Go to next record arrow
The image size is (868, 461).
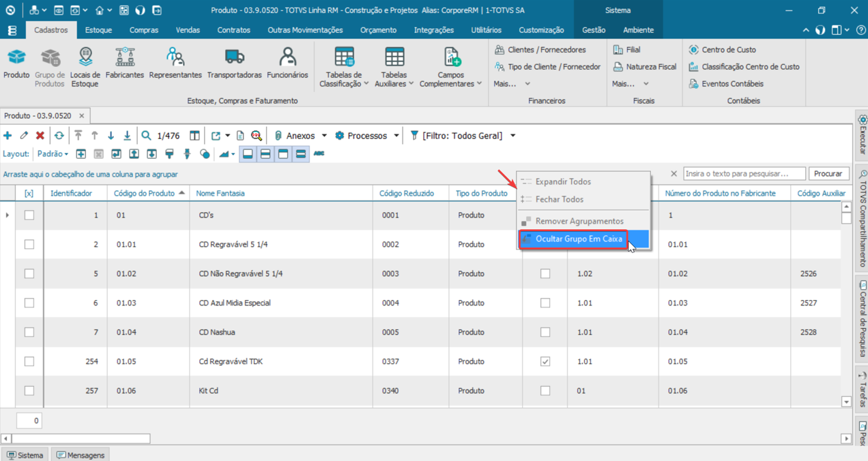pos(111,136)
